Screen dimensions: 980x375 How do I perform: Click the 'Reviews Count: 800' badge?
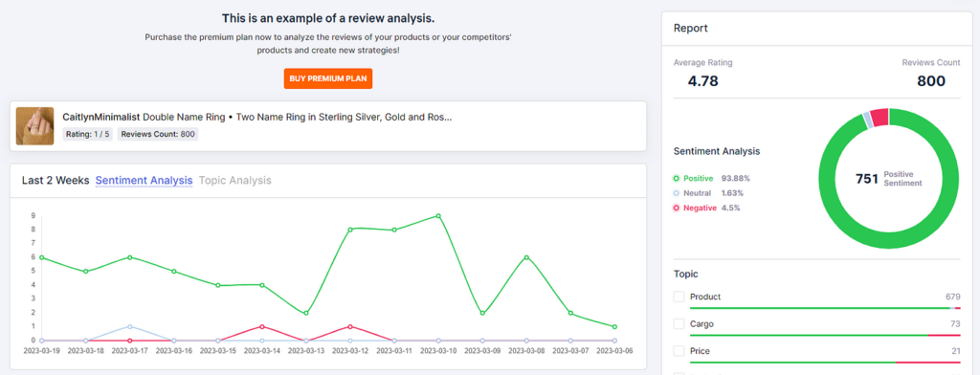[158, 134]
